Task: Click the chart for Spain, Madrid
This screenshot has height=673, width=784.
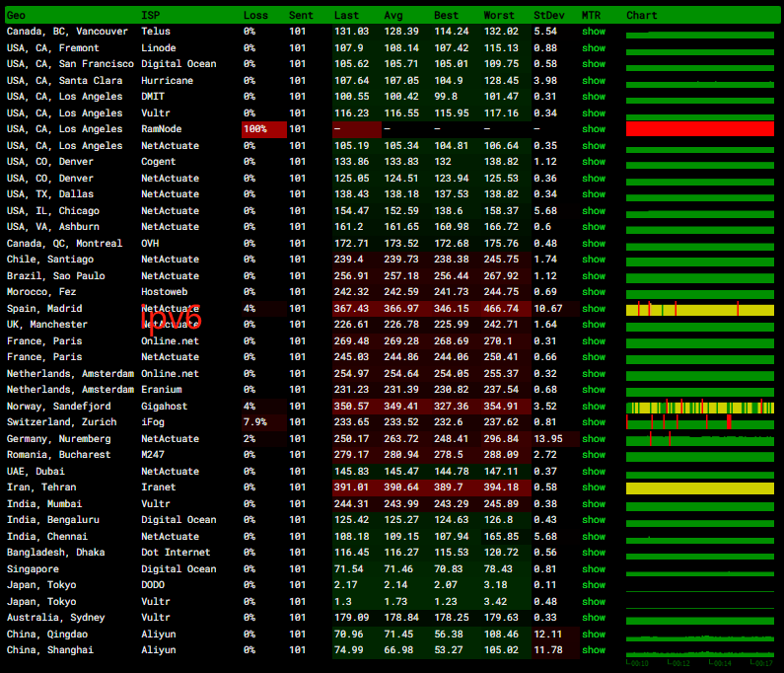Action: tap(700, 309)
